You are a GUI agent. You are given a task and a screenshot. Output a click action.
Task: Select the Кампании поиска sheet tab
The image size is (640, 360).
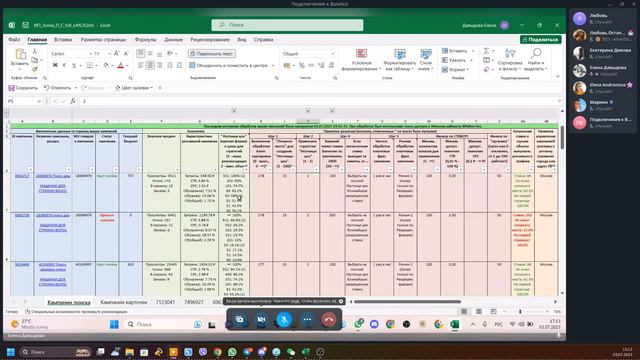69,302
